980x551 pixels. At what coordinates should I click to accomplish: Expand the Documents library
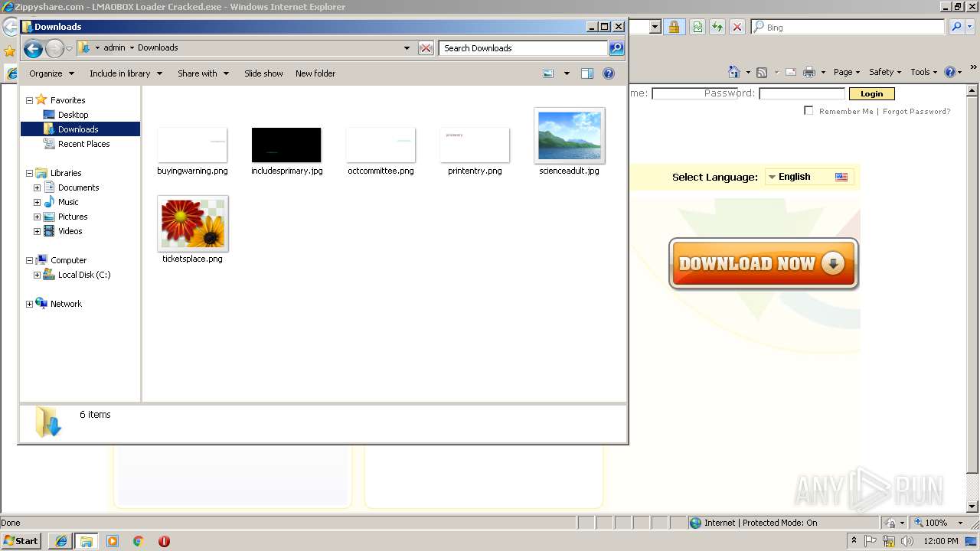[x=37, y=187]
